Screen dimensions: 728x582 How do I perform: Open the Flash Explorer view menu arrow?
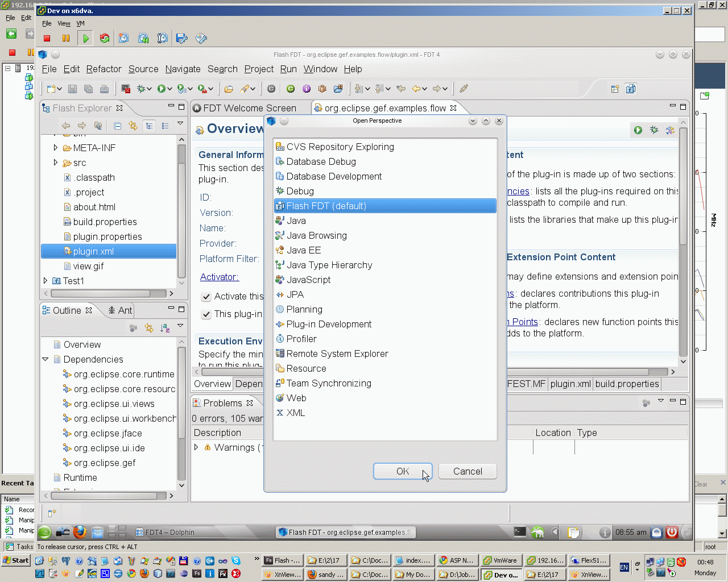coord(180,123)
